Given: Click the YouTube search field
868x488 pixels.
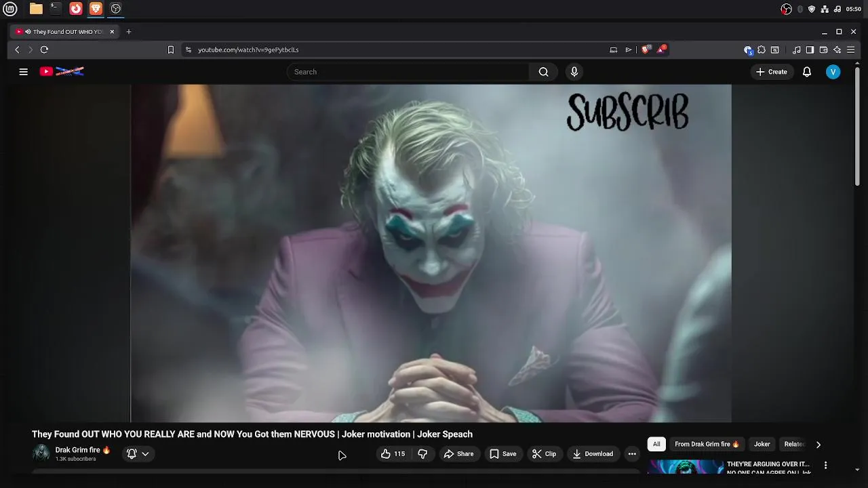Looking at the screenshot, I should [408, 72].
